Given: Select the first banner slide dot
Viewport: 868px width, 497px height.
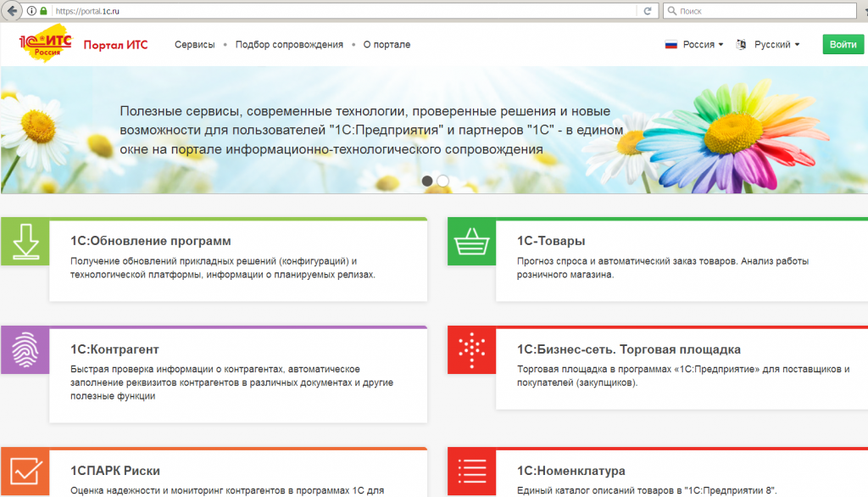Looking at the screenshot, I should (427, 181).
